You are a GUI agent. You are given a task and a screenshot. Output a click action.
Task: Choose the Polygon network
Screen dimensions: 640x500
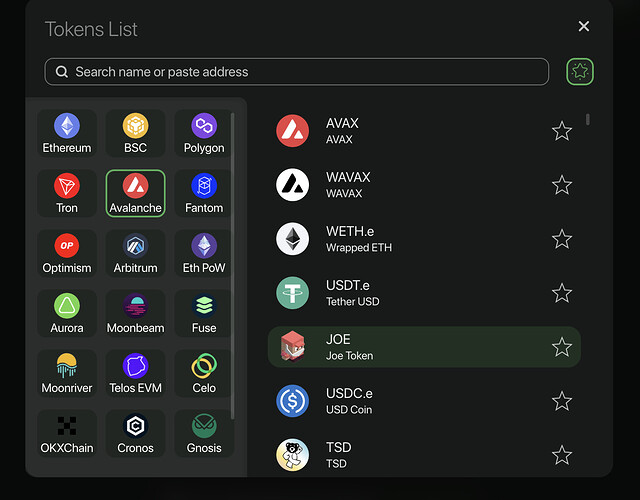pos(204,133)
